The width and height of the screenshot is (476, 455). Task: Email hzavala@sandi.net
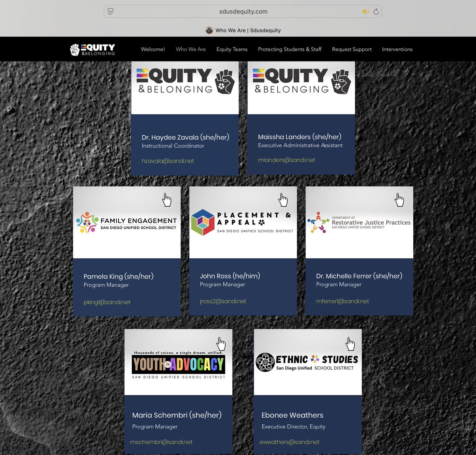pos(168,161)
